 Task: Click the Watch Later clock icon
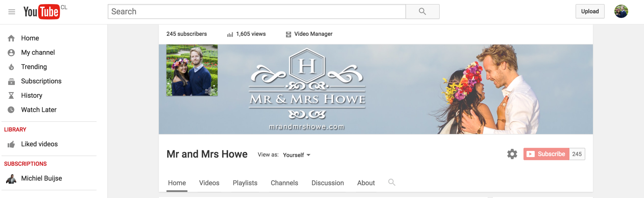pyautogui.click(x=11, y=110)
